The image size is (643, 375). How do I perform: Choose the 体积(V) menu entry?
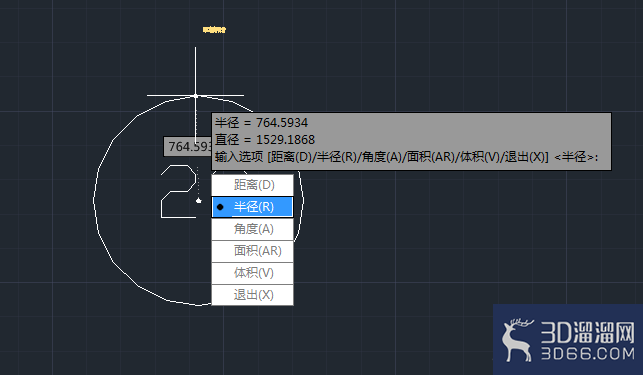(x=252, y=273)
